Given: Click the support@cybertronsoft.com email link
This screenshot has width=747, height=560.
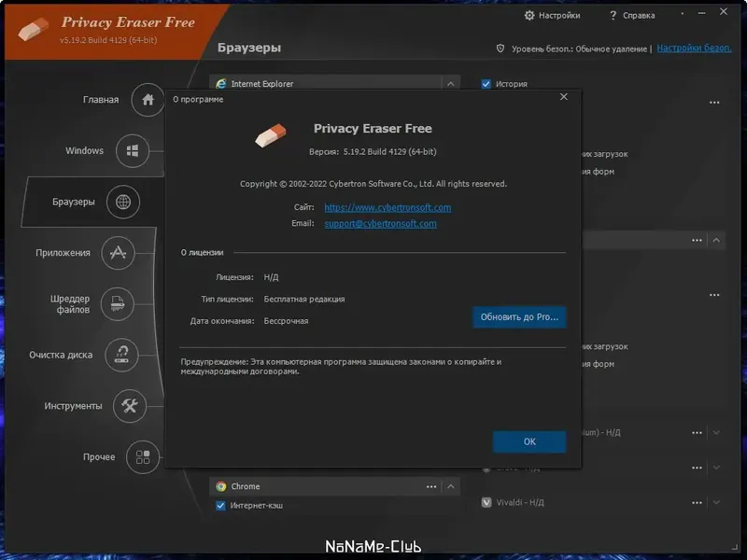Looking at the screenshot, I should coord(380,223).
